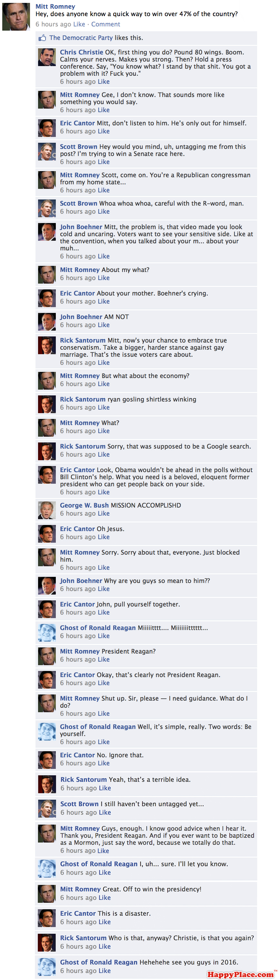
Task: Click Scott Brown's avatar on the untagging comment
Action: pyautogui.click(x=47, y=152)
